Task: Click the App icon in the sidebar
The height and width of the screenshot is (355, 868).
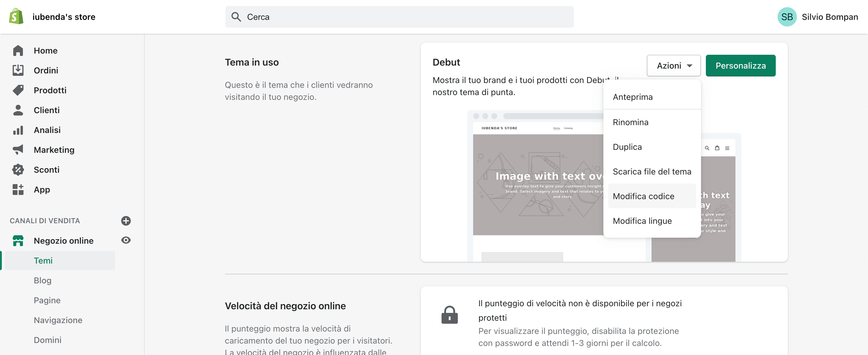Action: (x=18, y=190)
